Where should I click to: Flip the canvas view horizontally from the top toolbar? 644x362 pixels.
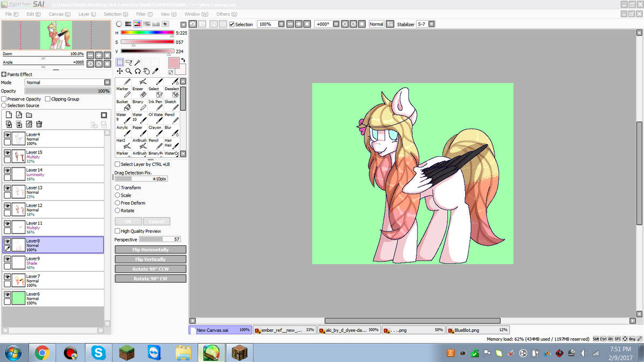390,24
